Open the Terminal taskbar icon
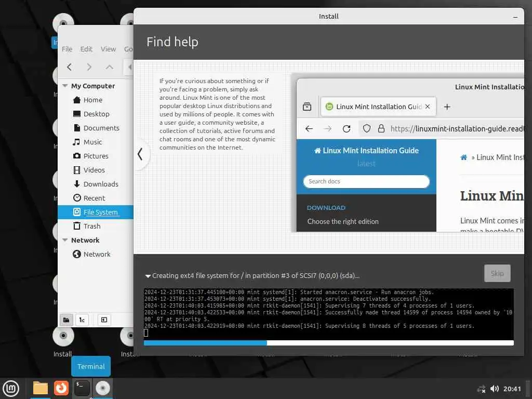This screenshot has height=399, width=532. [x=82, y=388]
